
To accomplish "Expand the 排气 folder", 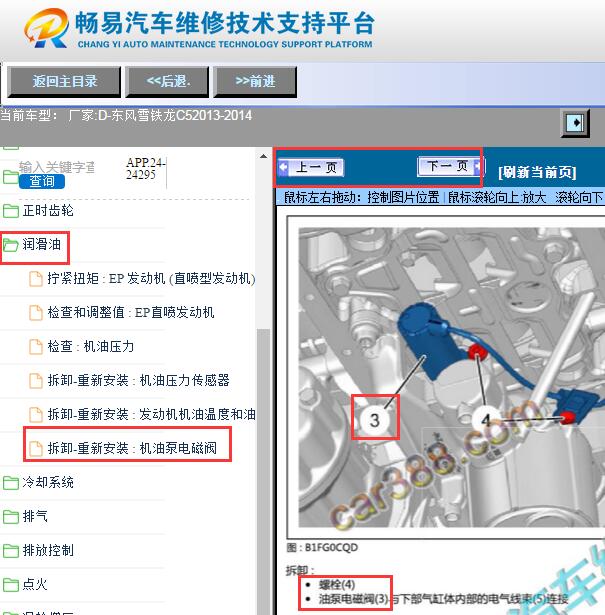I will click(35, 516).
